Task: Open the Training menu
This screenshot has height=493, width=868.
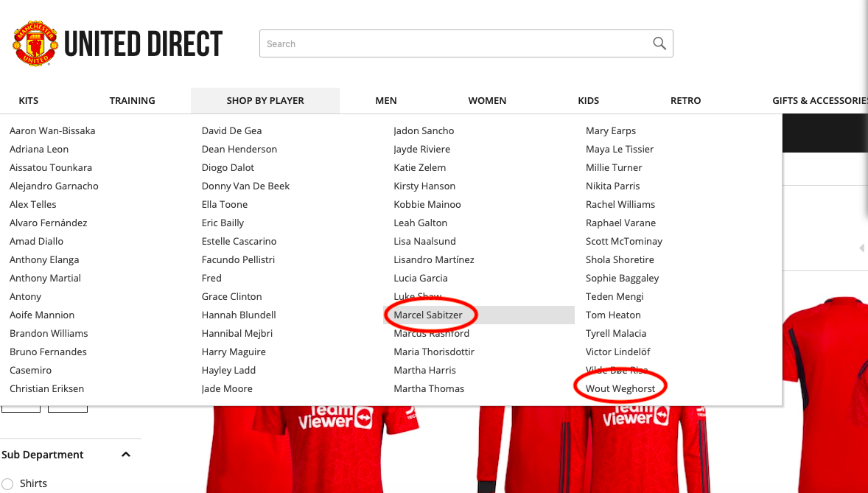Action: point(132,100)
